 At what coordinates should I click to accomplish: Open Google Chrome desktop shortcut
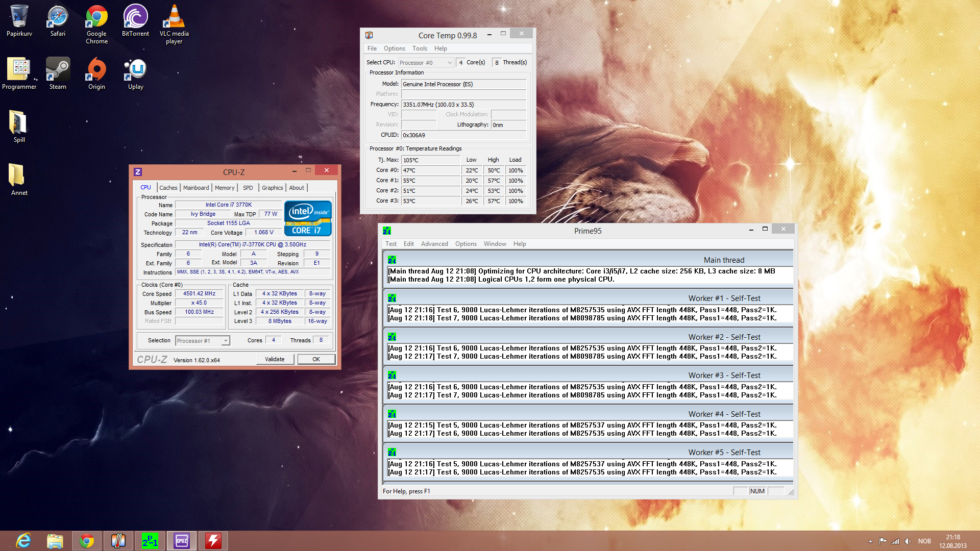click(96, 24)
